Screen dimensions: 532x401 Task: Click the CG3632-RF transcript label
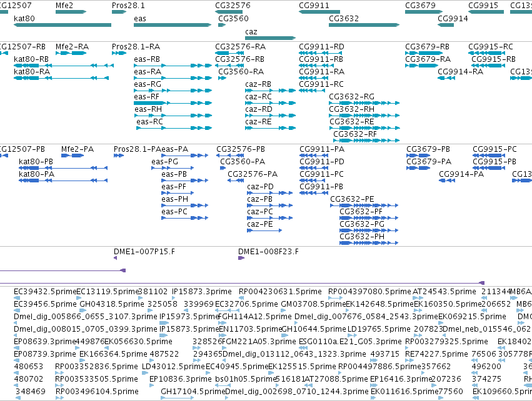(355, 134)
